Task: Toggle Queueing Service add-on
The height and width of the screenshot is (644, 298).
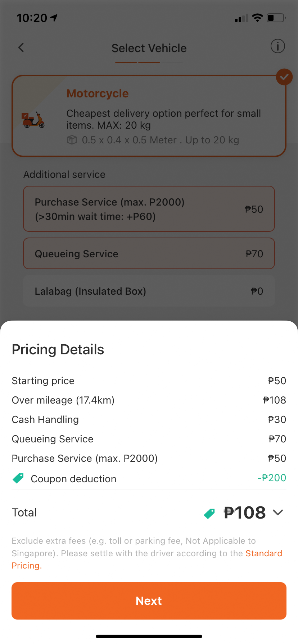Action: pyautogui.click(x=149, y=253)
